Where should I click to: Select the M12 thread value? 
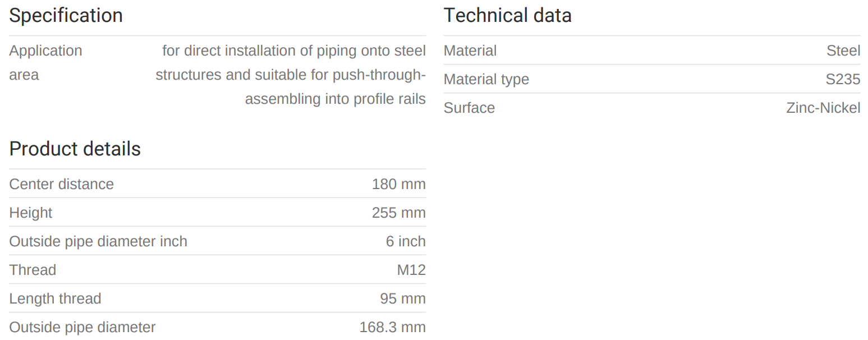point(411,270)
